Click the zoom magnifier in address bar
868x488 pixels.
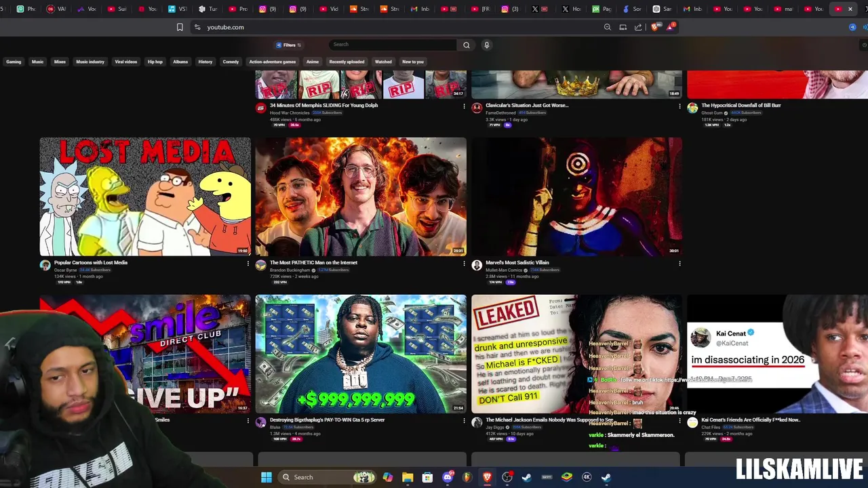(607, 27)
